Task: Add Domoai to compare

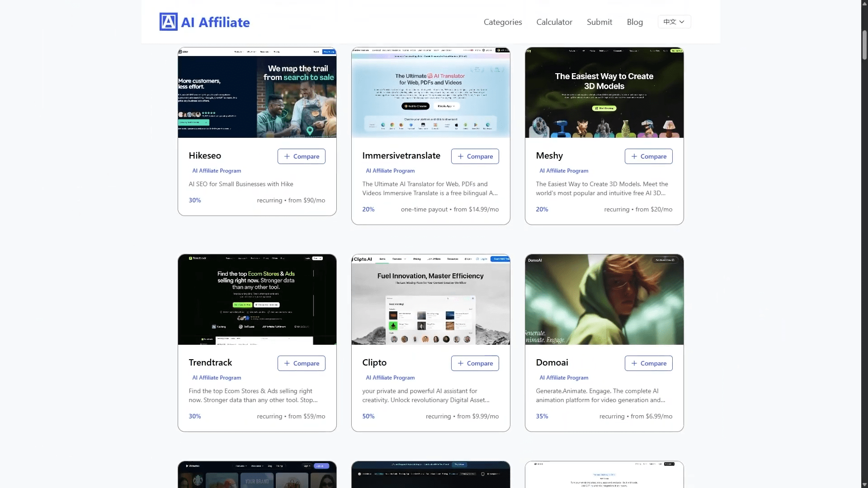Action: tap(648, 363)
